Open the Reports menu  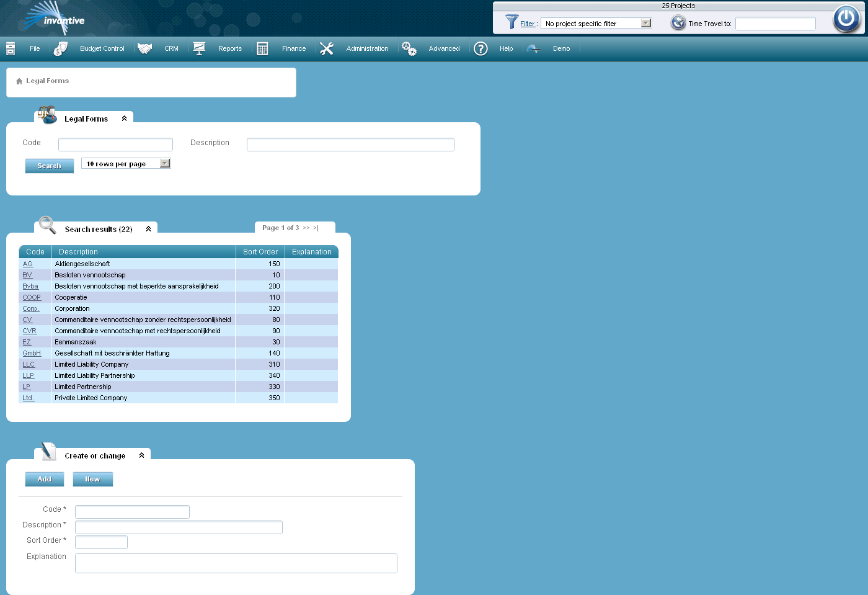click(230, 48)
